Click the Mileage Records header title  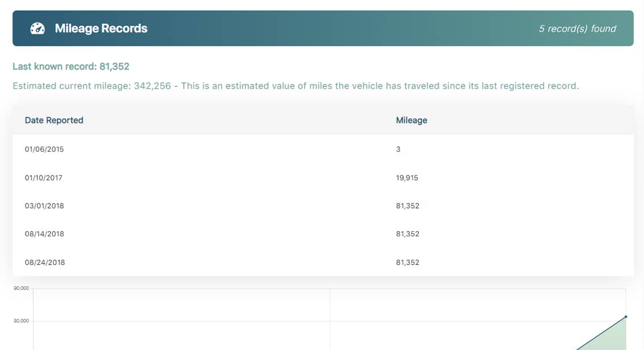pyautogui.click(x=101, y=28)
